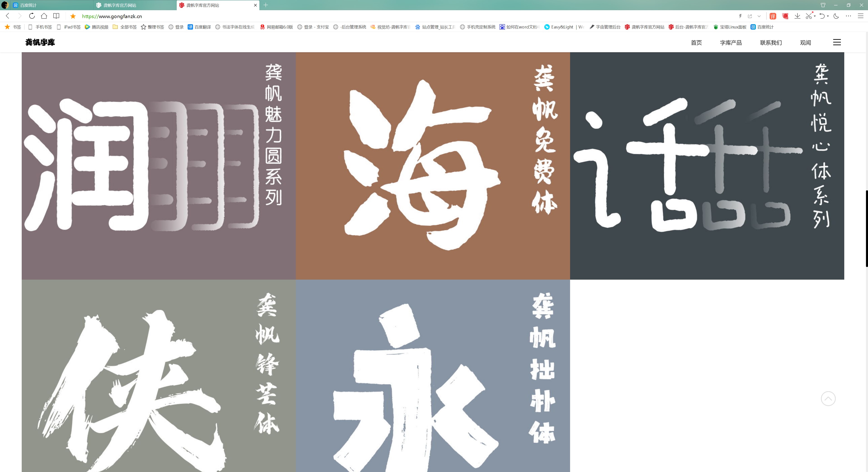Image resolution: width=868 pixels, height=472 pixels.
Task: Click the share page icon
Action: pyautogui.click(x=750, y=16)
